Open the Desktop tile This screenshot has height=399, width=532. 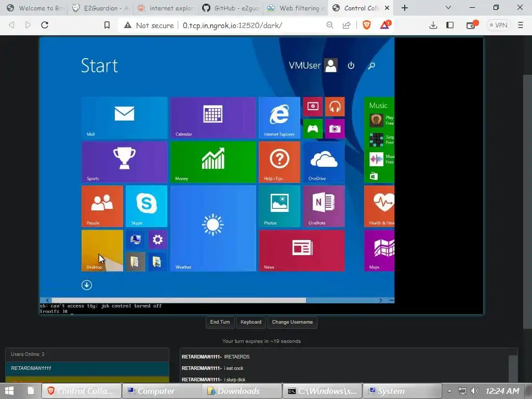[x=102, y=251]
